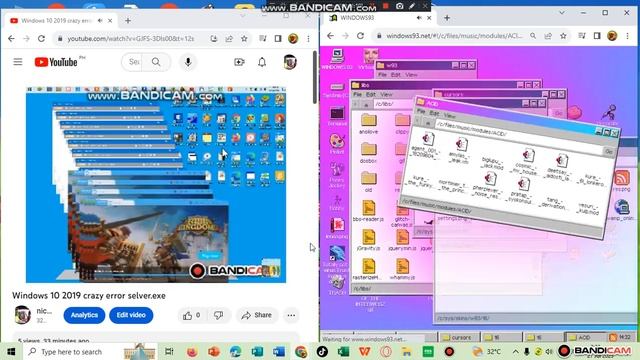The image size is (640, 360).
Task: Open File menu in libs window
Action: click(x=357, y=94)
